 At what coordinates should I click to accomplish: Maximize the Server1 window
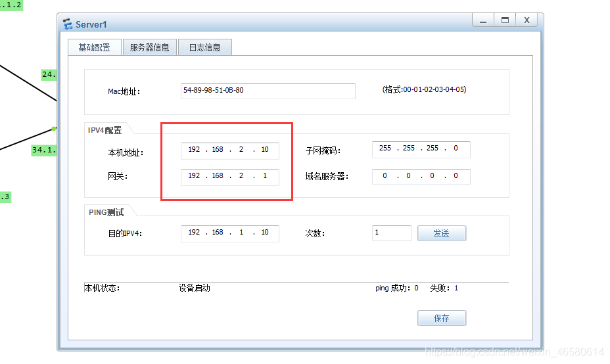(505, 20)
